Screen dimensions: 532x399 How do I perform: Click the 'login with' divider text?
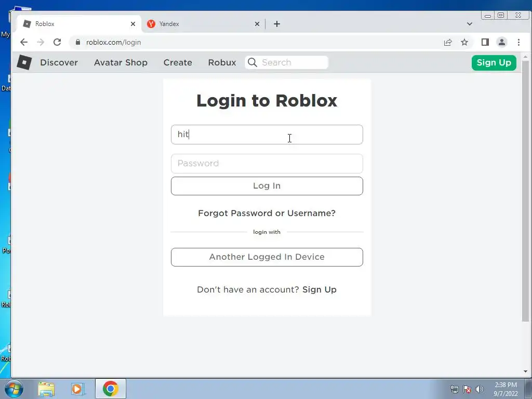267,232
